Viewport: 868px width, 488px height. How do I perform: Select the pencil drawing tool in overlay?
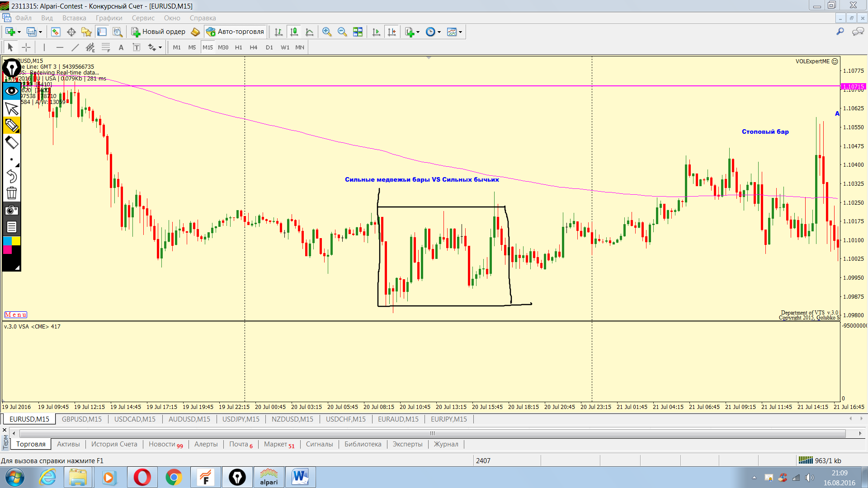(x=11, y=125)
